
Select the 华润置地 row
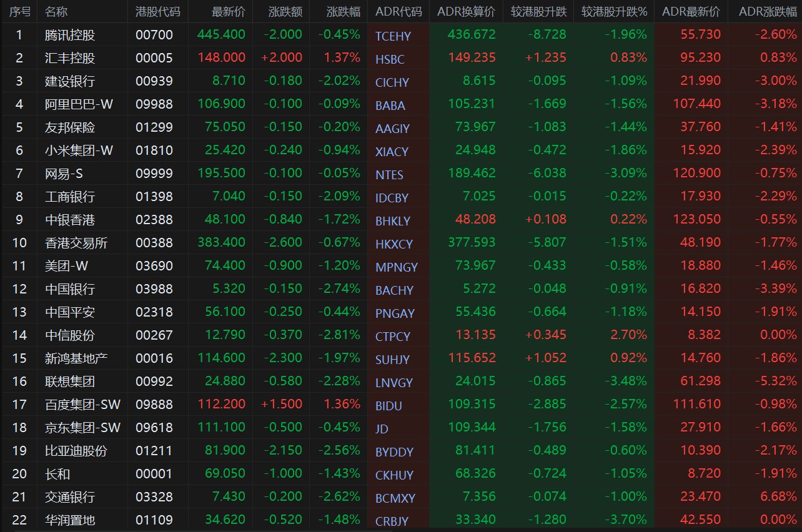(401, 520)
